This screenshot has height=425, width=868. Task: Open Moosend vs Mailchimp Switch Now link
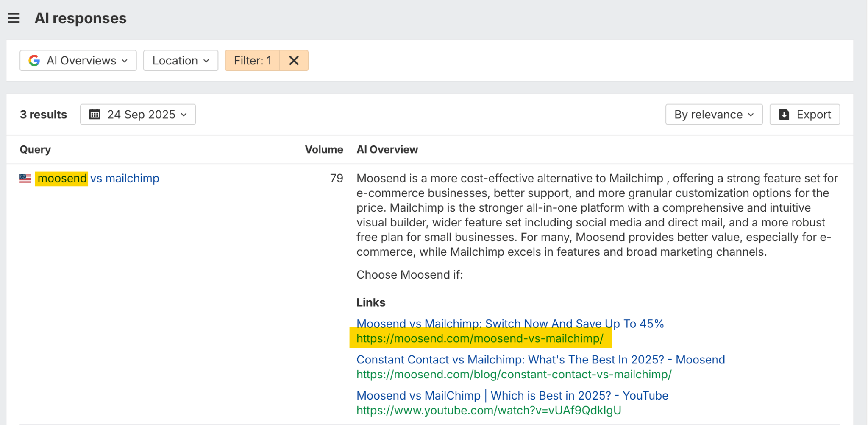[510, 324]
